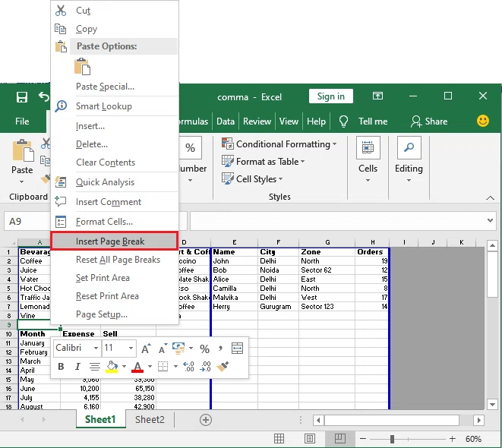Image resolution: width=502 pixels, height=448 pixels.
Task: Click the Share button
Action: 429,121
